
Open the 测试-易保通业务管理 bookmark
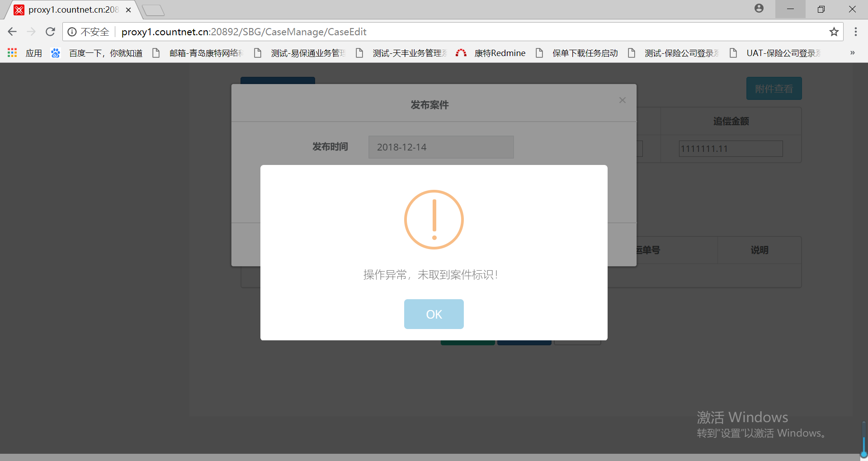[300, 53]
